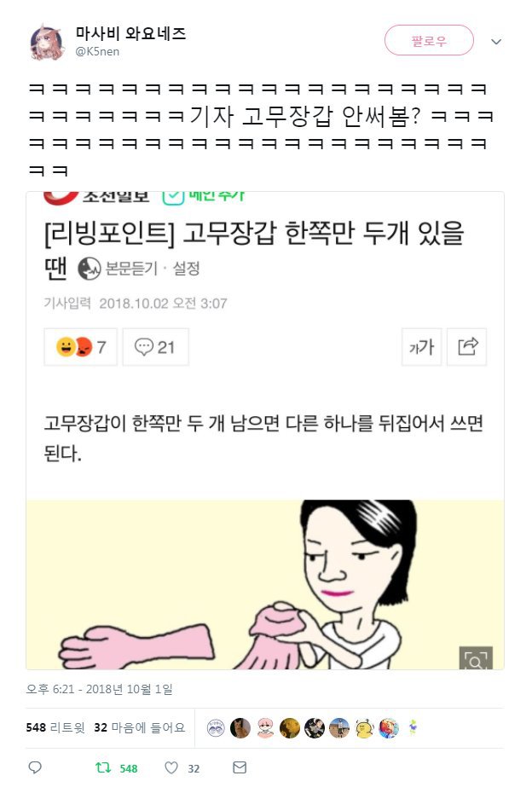
Task: Click the reply speech bubble icon
Action: tap(35, 767)
